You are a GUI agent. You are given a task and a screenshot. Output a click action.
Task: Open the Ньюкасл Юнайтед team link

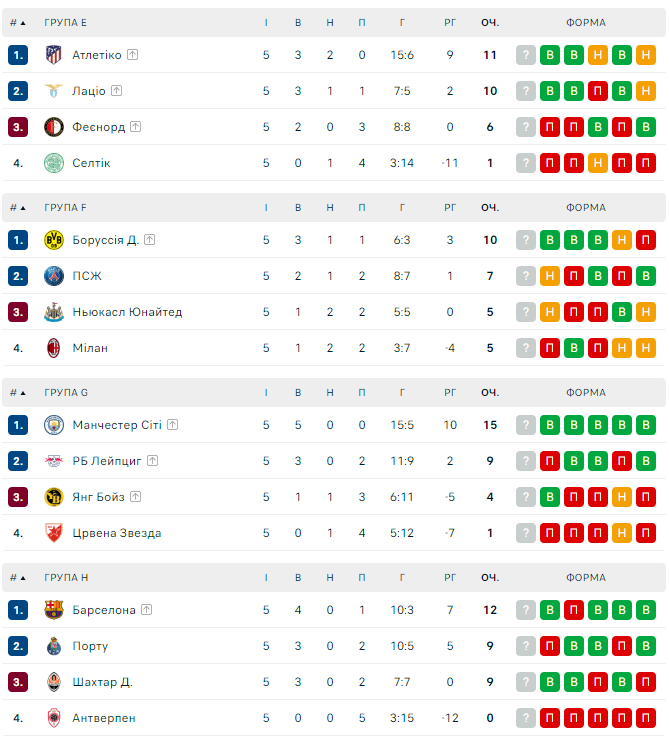click(x=127, y=312)
